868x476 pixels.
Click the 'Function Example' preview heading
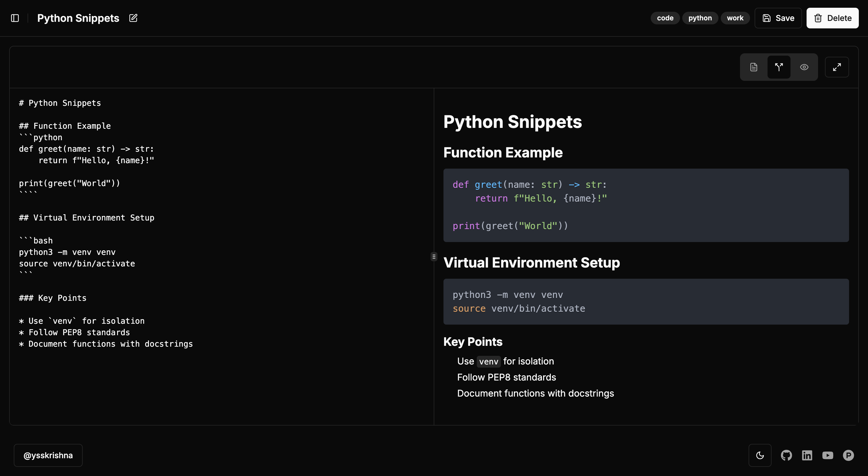click(503, 153)
